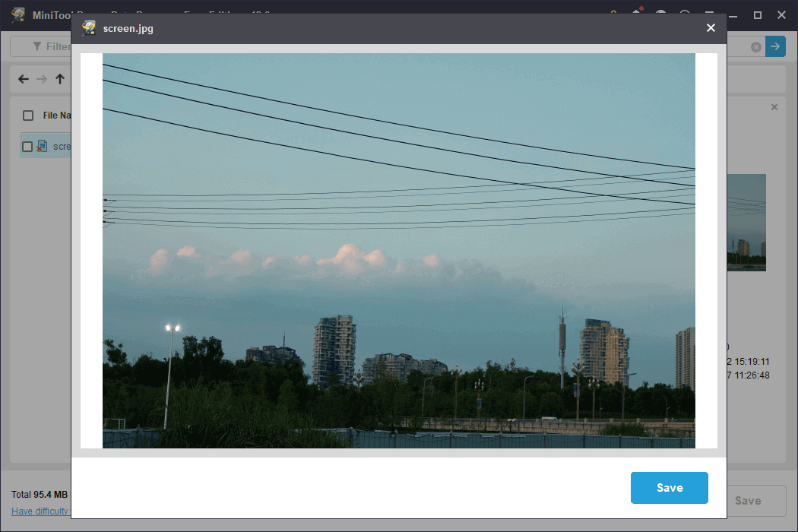Check the select-all checkbox beside File Name
Image resolution: width=798 pixels, height=532 pixels.
pyautogui.click(x=27, y=115)
